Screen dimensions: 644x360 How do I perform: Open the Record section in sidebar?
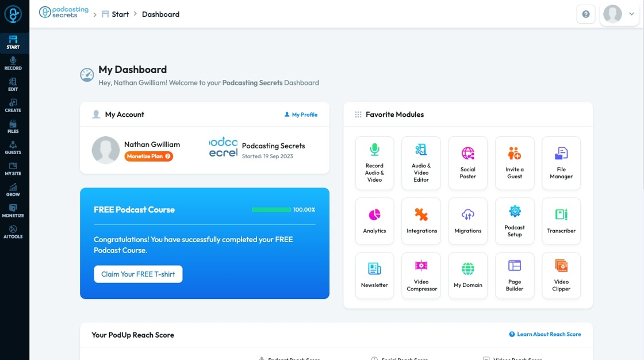click(13, 64)
